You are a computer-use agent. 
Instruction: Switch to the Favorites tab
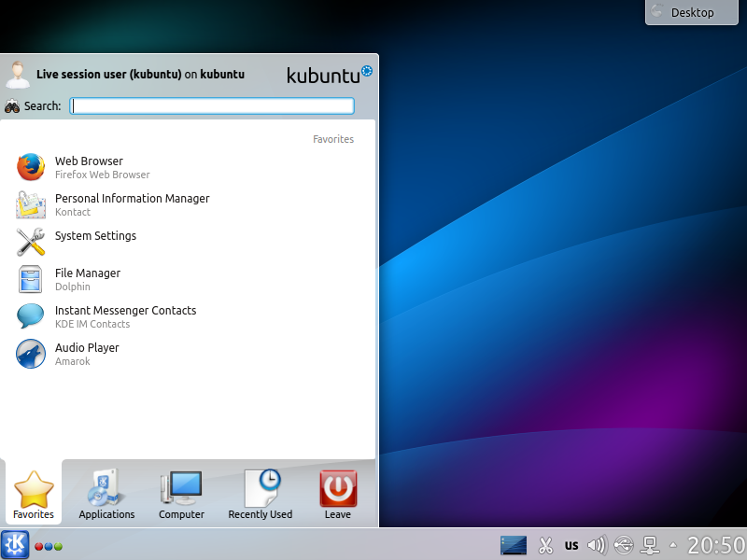click(x=34, y=494)
